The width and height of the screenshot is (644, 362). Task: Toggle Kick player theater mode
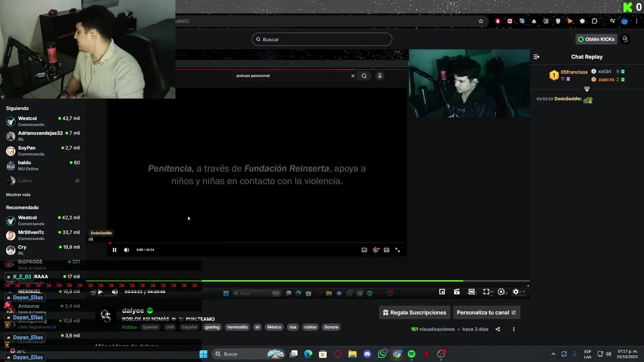coord(471,292)
